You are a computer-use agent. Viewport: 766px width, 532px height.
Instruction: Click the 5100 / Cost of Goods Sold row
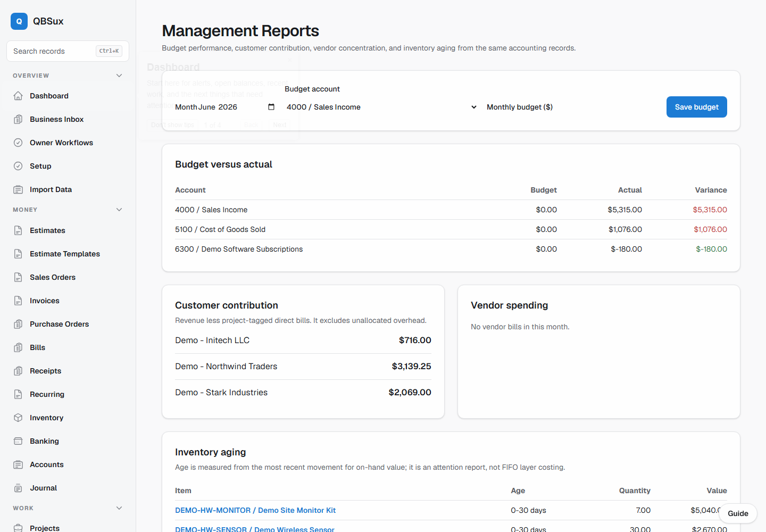coord(451,229)
